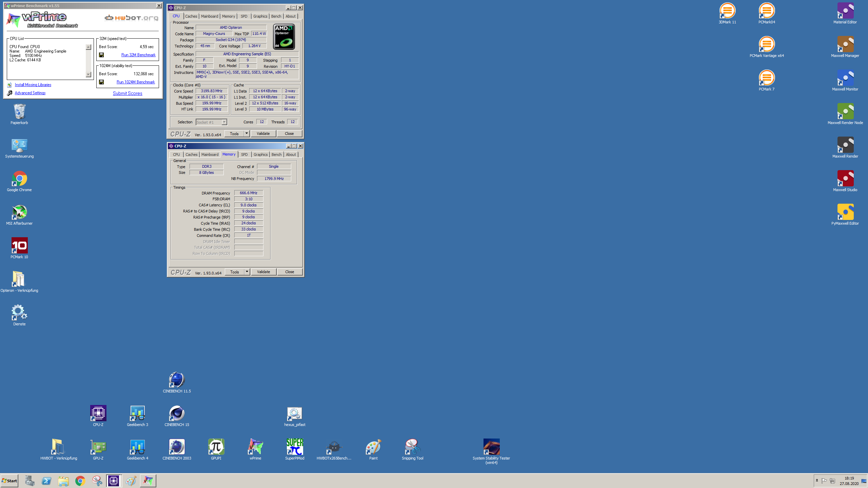Image resolution: width=868 pixels, height=488 pixels.
Task: Open the PCMark04 desktop icon
Action: (x=767, y=14)
